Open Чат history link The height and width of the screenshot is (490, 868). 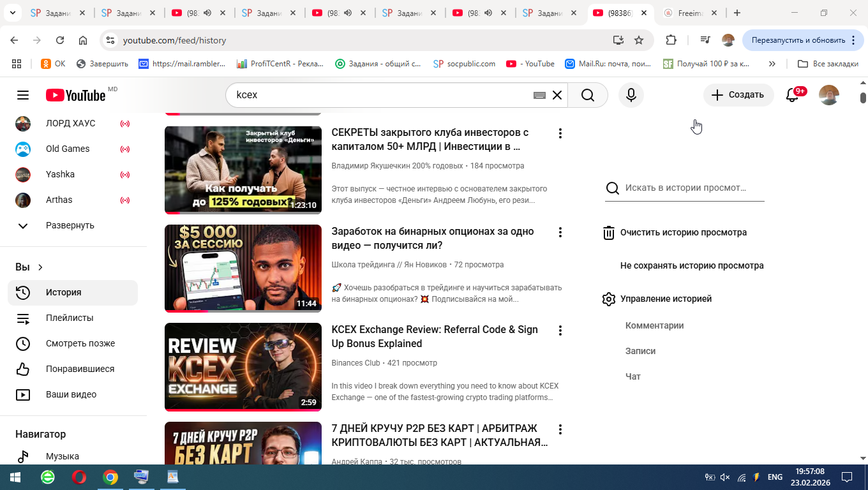(632, 376)
